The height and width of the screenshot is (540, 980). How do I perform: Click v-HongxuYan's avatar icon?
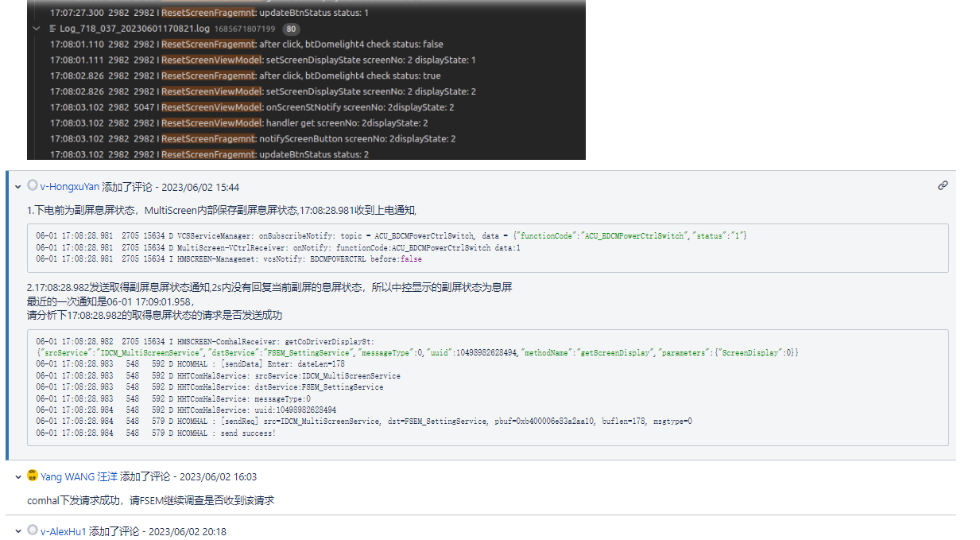click(x=33, y=186)
